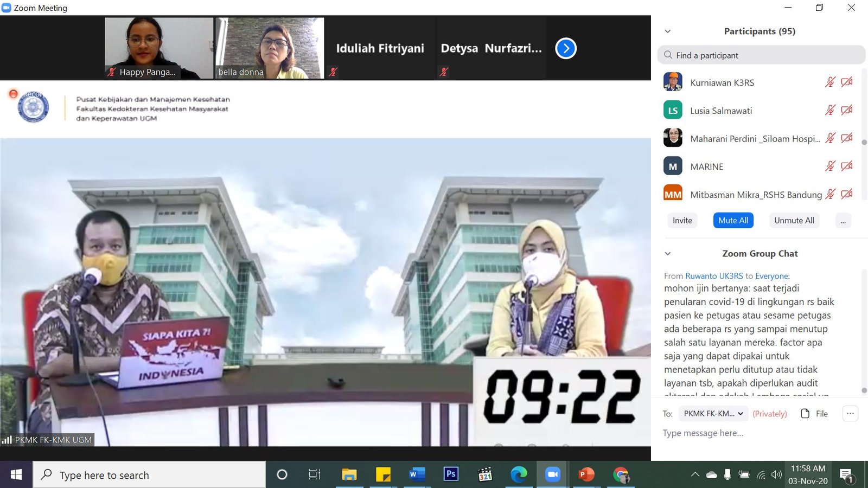Collapse the Zoom Group Chat chevron

point(668,254)
